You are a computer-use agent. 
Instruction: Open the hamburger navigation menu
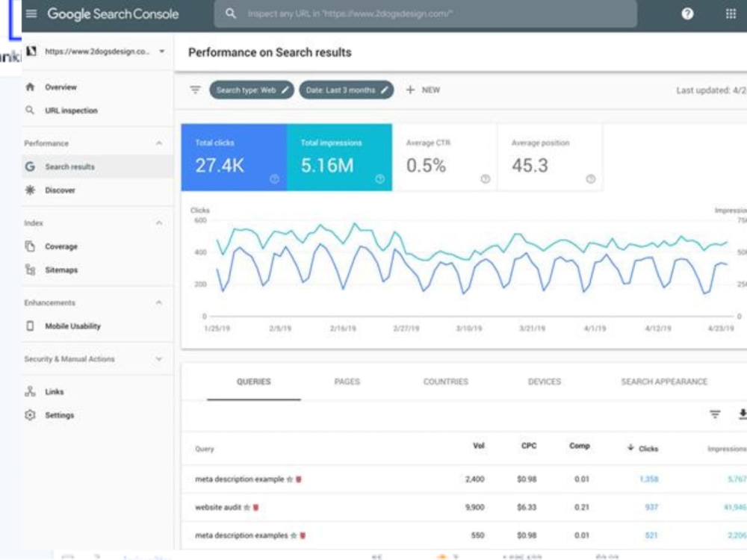[31, 13]
